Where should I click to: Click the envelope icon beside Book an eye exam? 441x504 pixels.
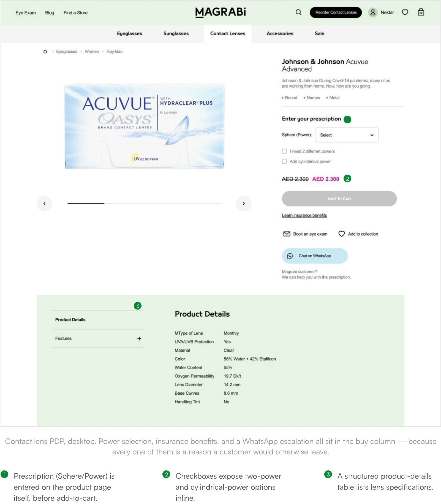(287, 234)
